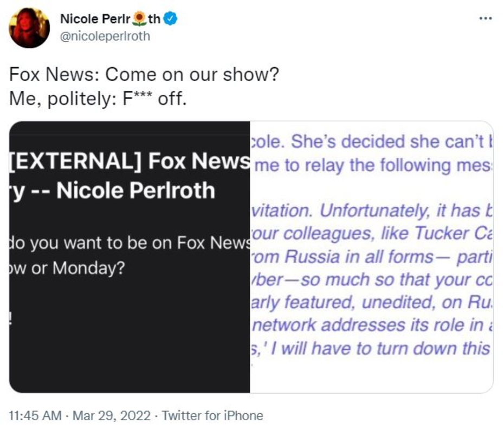Open the three-dot more options menu
504x431 pixels.
[x=486, y=18]
